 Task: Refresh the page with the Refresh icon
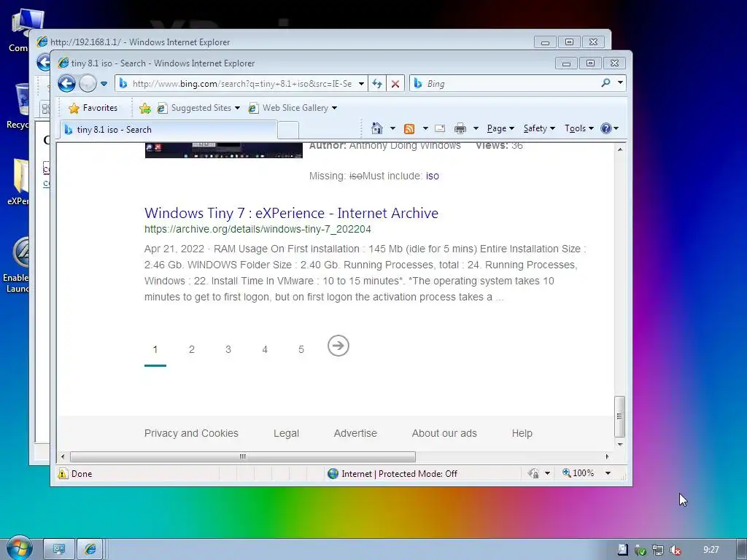377,84
